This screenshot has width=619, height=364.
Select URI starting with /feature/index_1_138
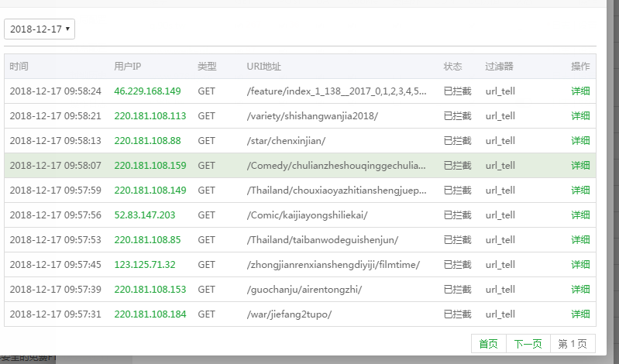(x=336, y=91)
